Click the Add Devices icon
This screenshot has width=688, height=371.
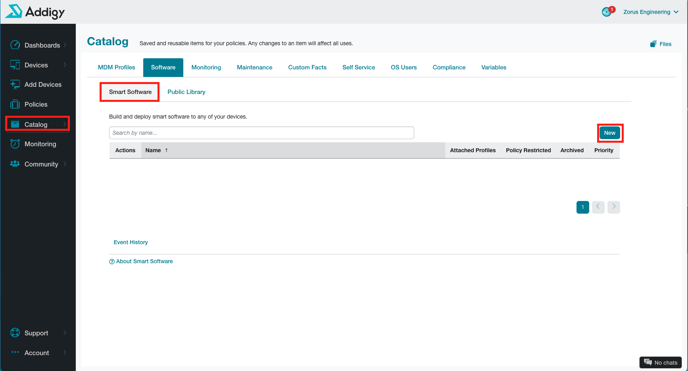click(15, 84)
